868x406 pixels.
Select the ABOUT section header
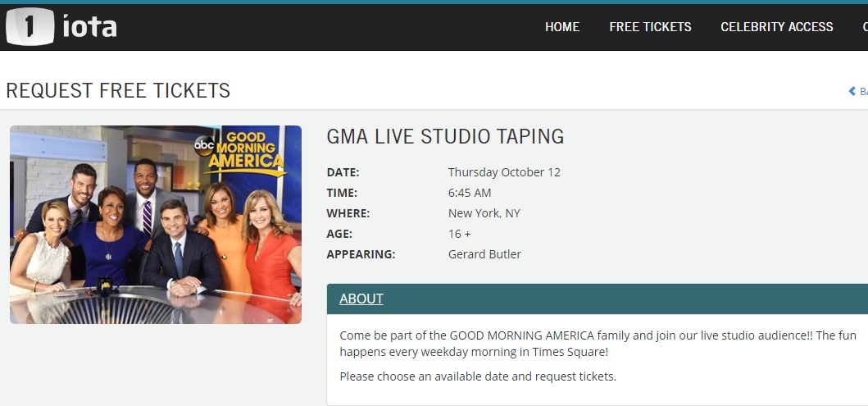(x=361, y=299)
